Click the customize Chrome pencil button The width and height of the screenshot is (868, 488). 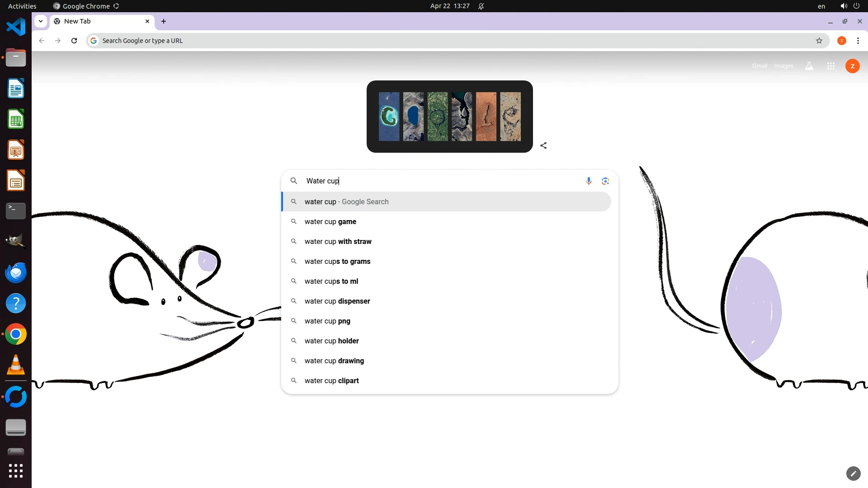853,473
